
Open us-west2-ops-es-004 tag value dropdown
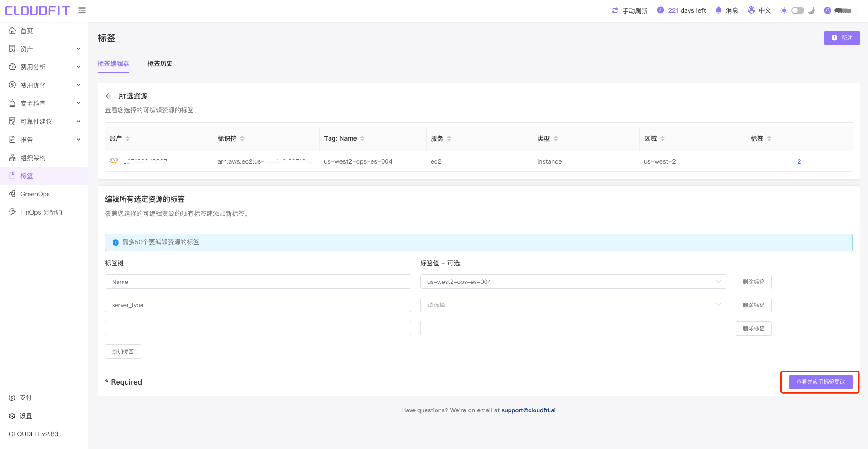573,282
